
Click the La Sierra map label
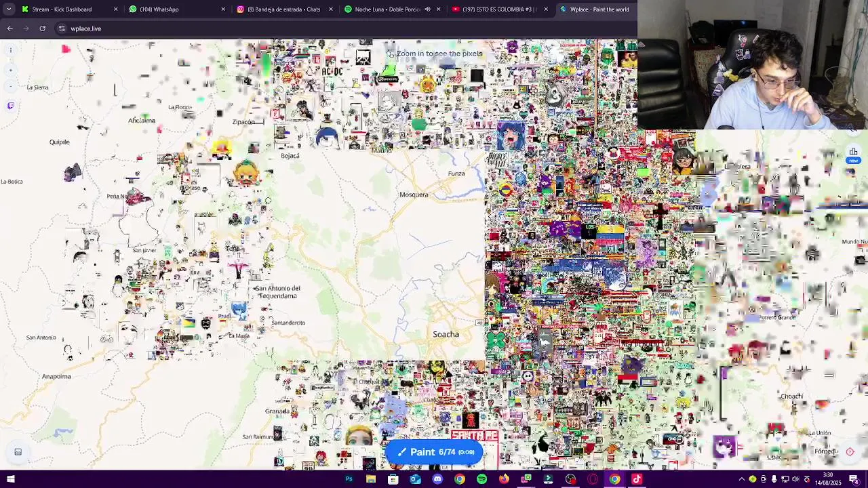click(x=37, y=87)
